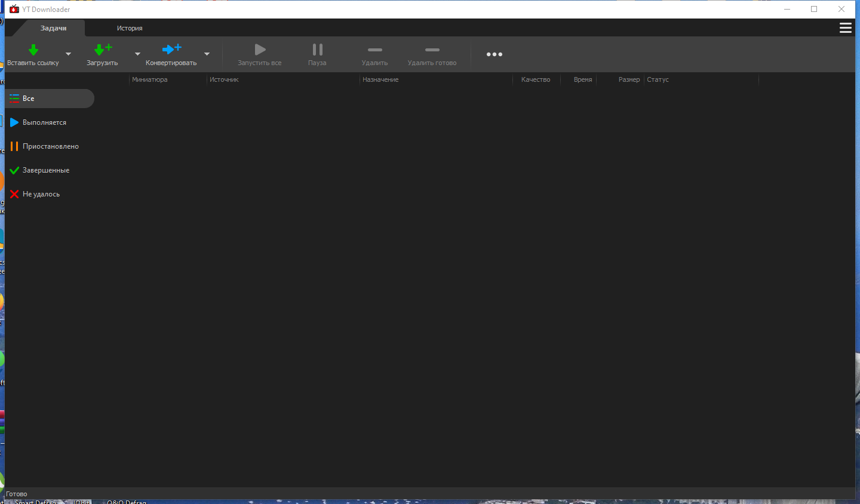Open the three-dots more options button
This screenshot has width=860, height=504.
tap(494, 54)
